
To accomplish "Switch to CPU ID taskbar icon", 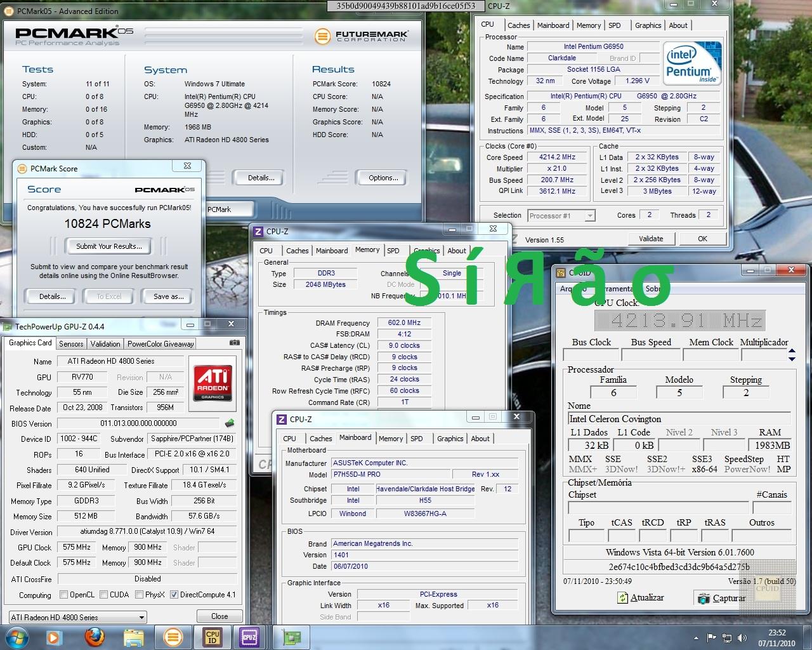I will tap(212, 637).
